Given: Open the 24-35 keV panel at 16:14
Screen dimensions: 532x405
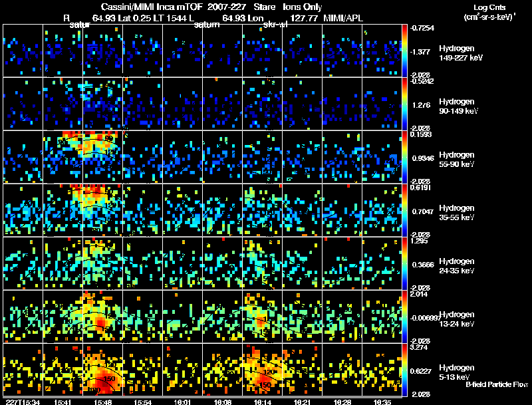Looking at the screenshot, I should (x=262, y=263).
